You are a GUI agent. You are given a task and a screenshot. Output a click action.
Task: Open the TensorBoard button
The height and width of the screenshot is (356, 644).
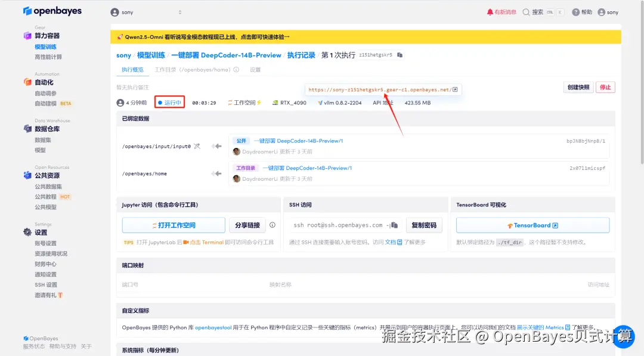click(532, 225)
